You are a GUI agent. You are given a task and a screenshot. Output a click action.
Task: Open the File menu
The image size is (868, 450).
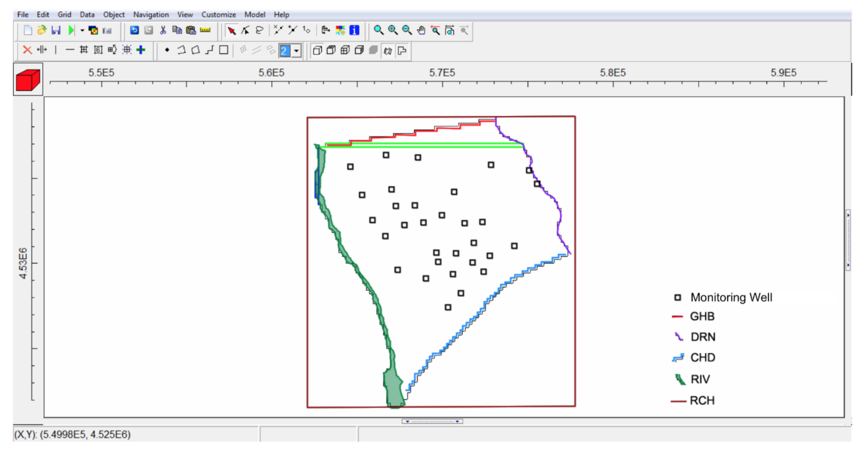[23, 14]
